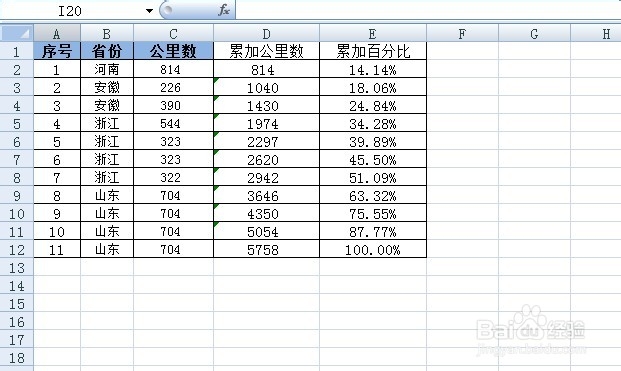Select column A header
This screenshot has height=371, width=621.
(57, 34)
